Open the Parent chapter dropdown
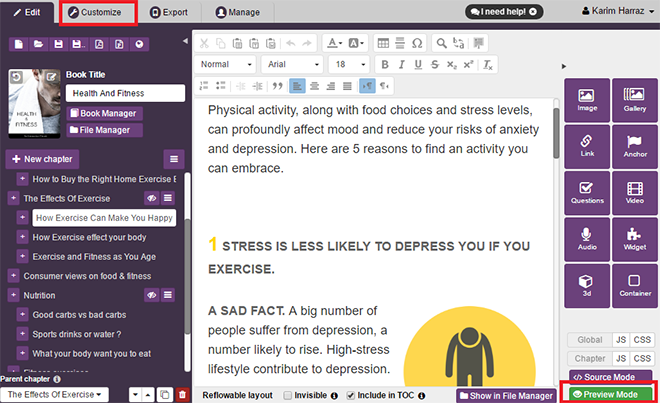This screenshot has width=660, height=403. pos(55,395)
